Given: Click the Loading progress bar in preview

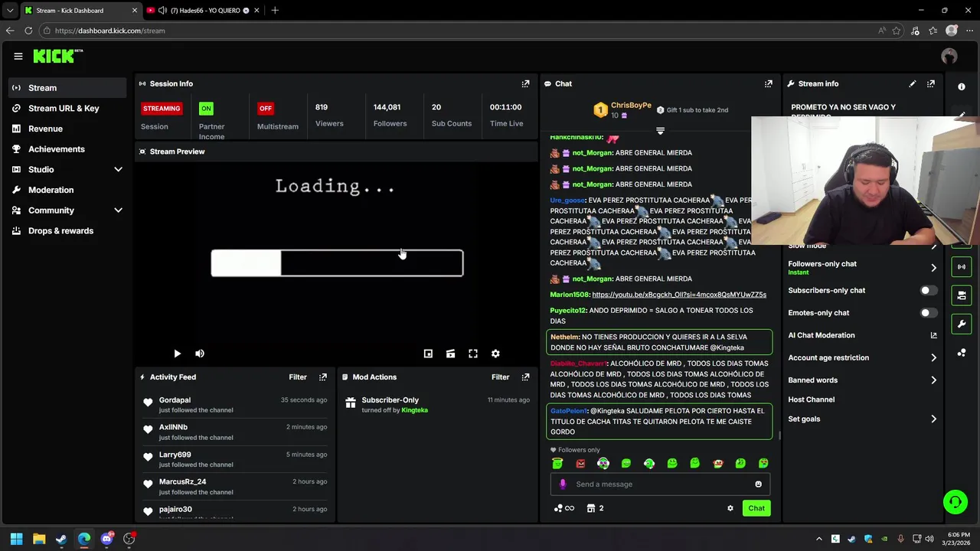Looking at the screenshot, I should coord(337,263).
